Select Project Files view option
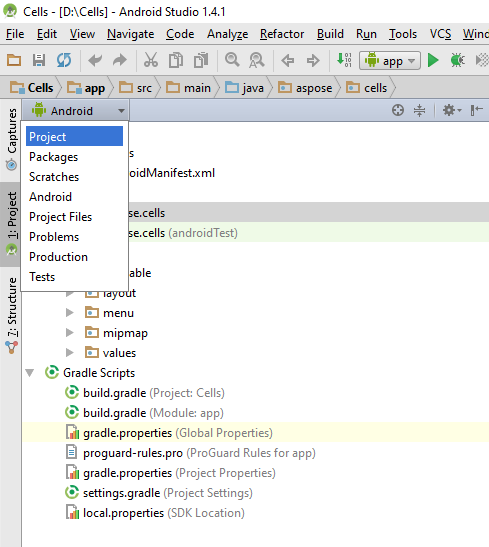Viewport: 489px width, 547px height. click(x=74, y=217)
